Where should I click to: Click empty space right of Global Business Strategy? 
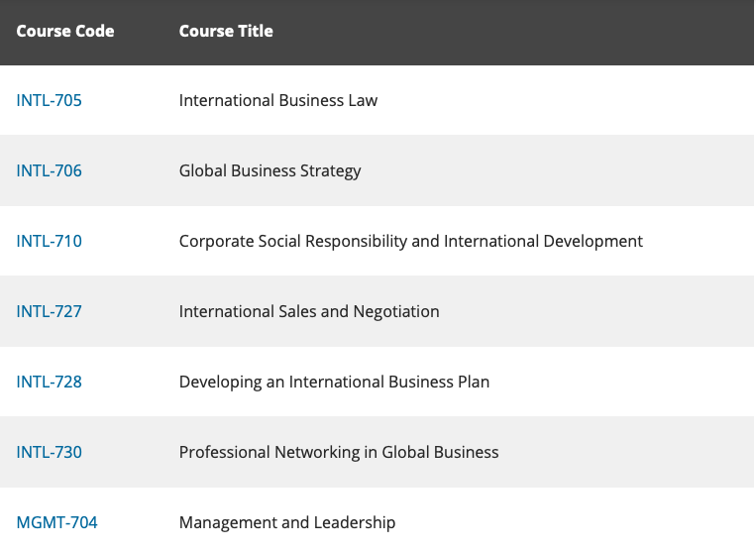tap(555, 170)
